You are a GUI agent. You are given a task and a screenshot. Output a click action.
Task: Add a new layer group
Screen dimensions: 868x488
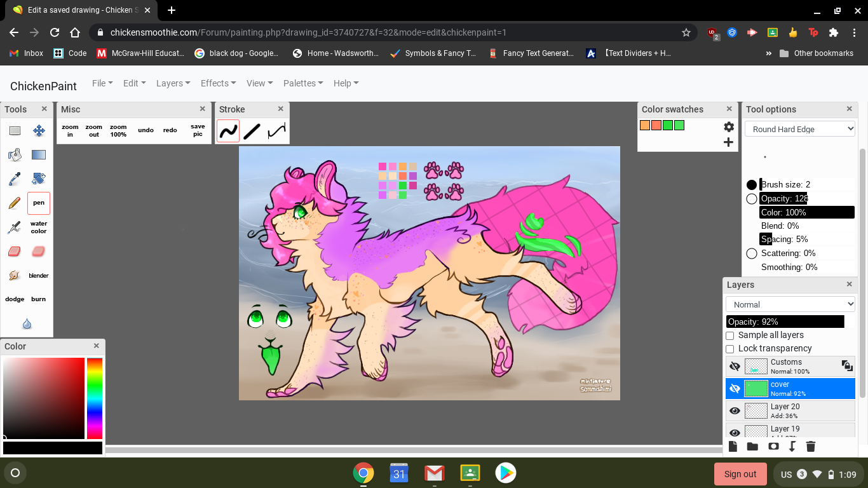(752, 447)
